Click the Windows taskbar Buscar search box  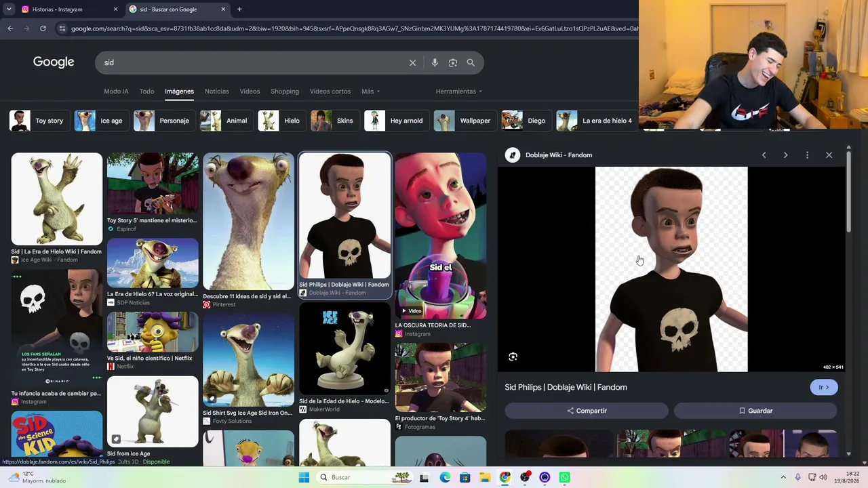pyautogui.click(x=364, y=477)
